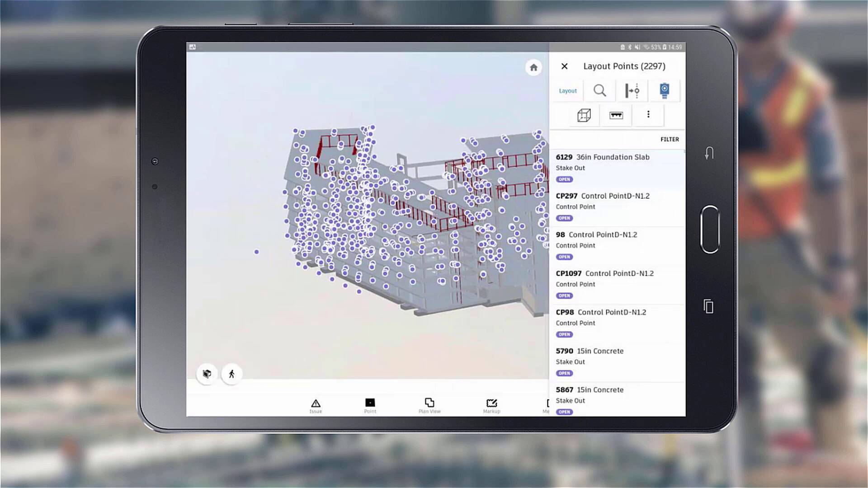Tap the home viewpoint icon above the 3D model
The width and height of the screenshot is (868, 488).
533,67
